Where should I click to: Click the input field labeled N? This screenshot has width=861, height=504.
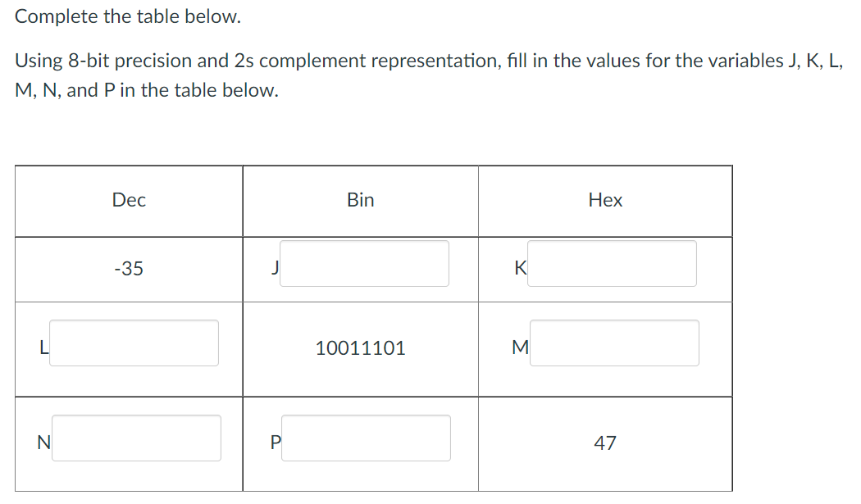(x=137, y=438)
